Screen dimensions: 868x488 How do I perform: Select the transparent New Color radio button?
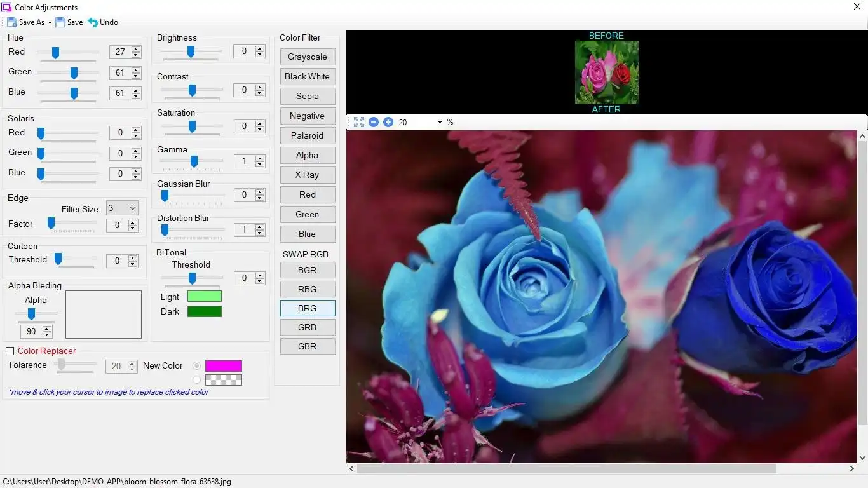pos(196,380)
